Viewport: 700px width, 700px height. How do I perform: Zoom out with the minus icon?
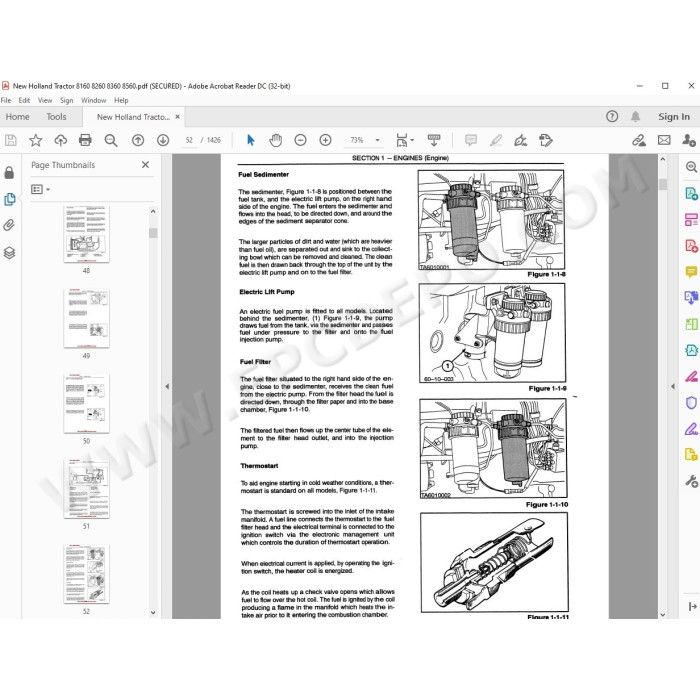click(x=300, y=140)
